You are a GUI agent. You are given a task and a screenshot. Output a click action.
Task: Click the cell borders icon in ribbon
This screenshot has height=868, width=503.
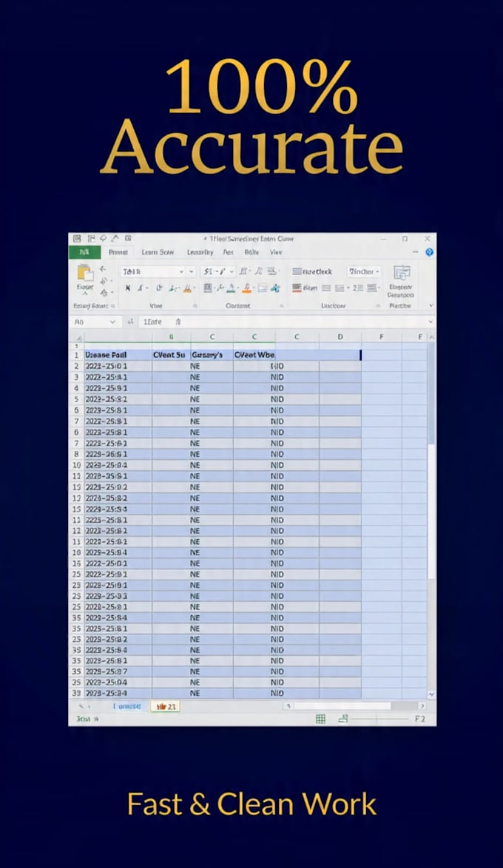tap(208, 288)
